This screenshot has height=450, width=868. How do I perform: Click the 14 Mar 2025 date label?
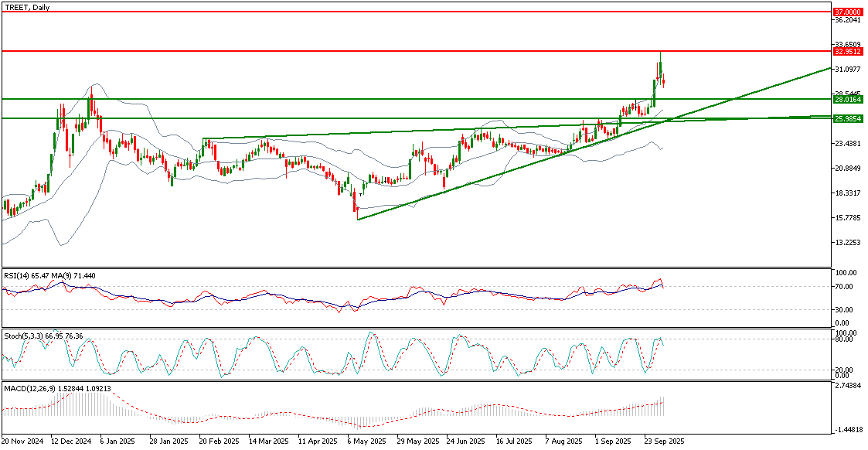(267, 441)
